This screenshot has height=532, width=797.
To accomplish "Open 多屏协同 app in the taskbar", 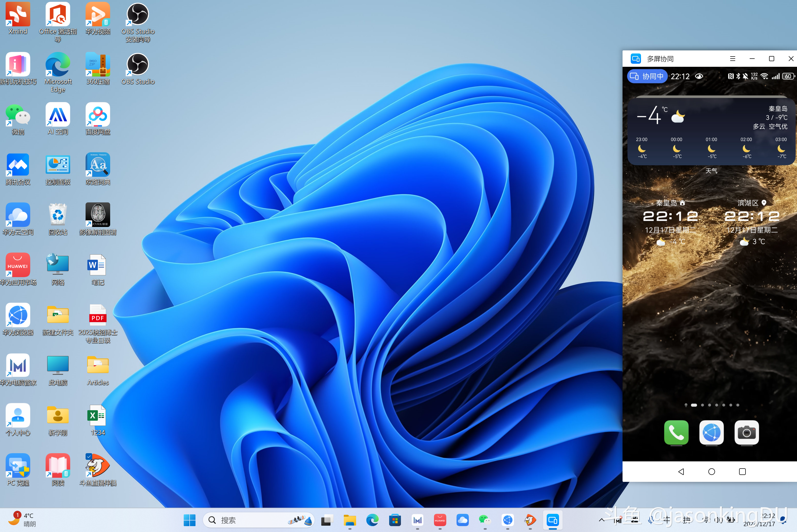I will point(553,520).
